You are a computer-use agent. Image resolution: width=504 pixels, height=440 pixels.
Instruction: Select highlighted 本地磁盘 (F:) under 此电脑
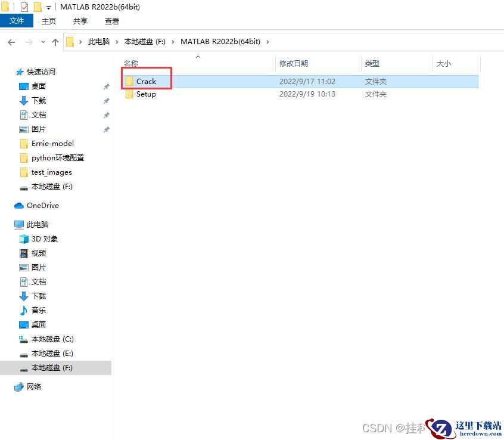coord(55,368)
